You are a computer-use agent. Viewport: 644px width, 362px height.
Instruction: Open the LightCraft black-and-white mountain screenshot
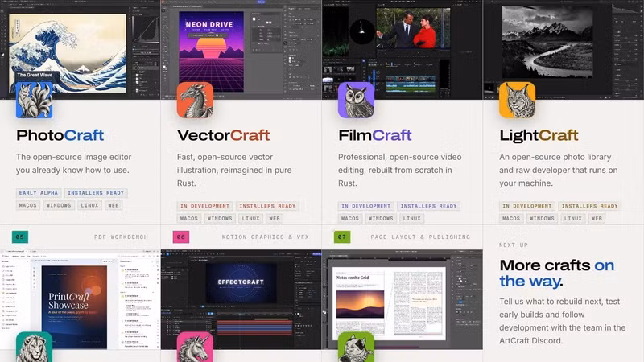(563, 49)
